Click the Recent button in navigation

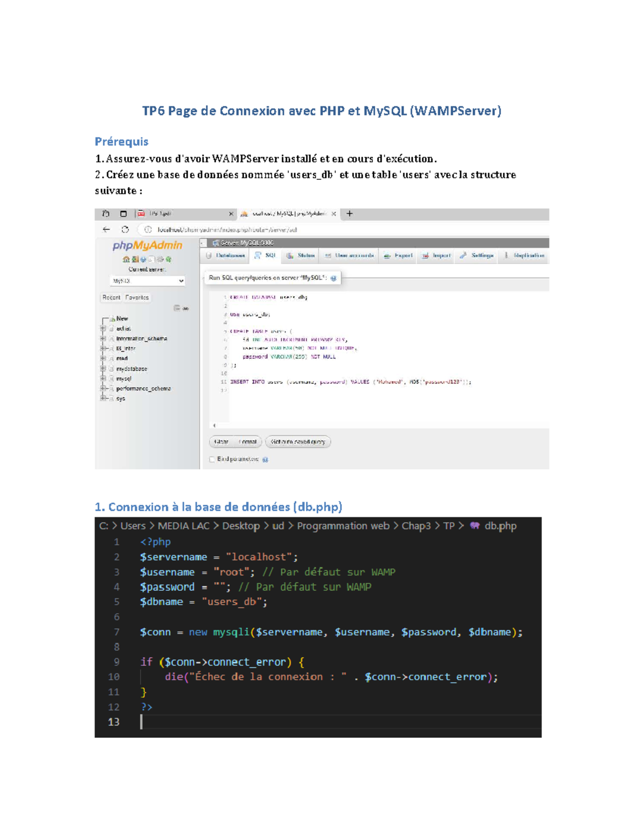point(112,298)
